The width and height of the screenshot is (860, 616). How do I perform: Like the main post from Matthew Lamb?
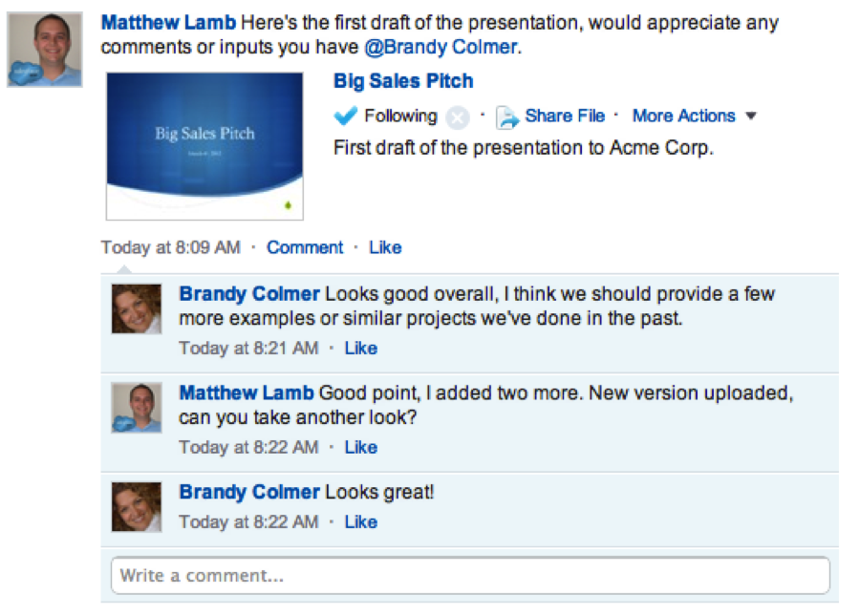(x=385, y=247)
